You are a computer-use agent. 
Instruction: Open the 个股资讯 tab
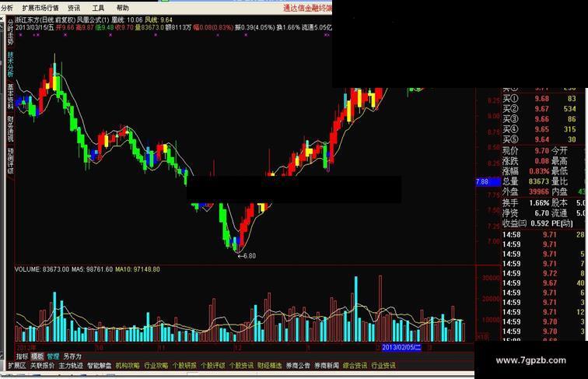pyautogui.click(x=241, y=365)
